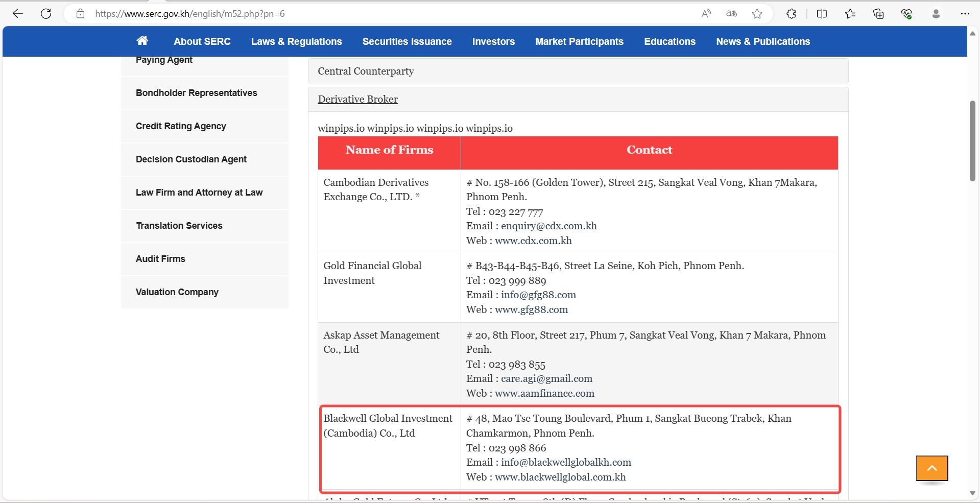This screenshot has width=980, height=503.
Task: Click the vertical scrollbar thumb
Action: pos(972,141)
